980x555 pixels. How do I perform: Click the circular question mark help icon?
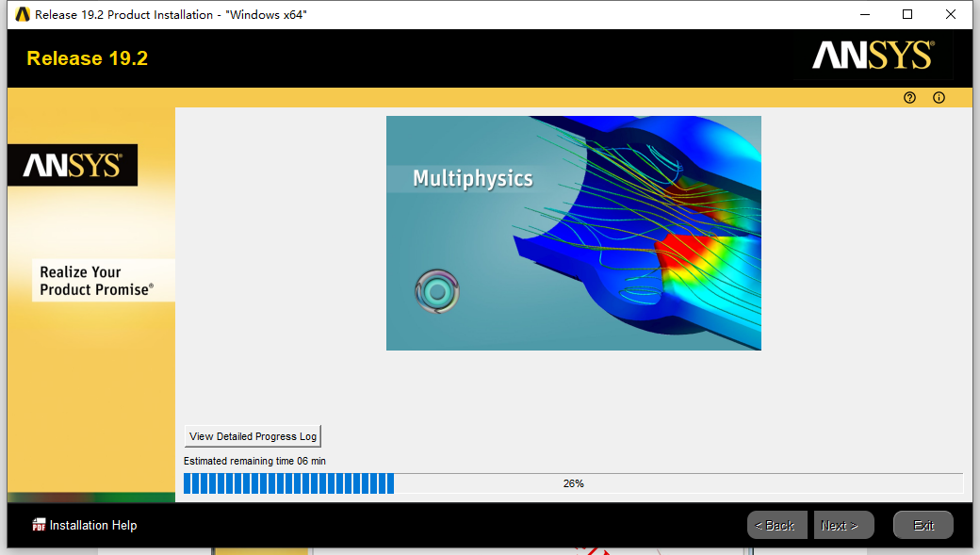pos(909,97)
